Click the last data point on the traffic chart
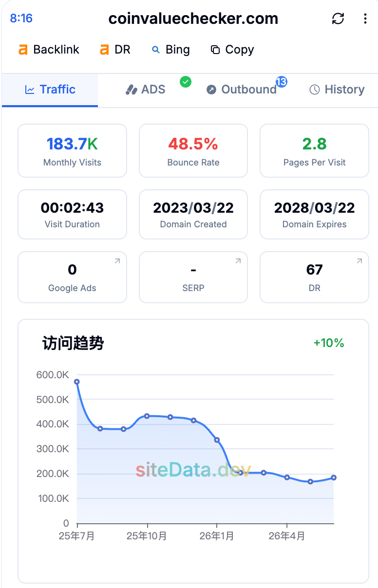 [x=334, y=478]
